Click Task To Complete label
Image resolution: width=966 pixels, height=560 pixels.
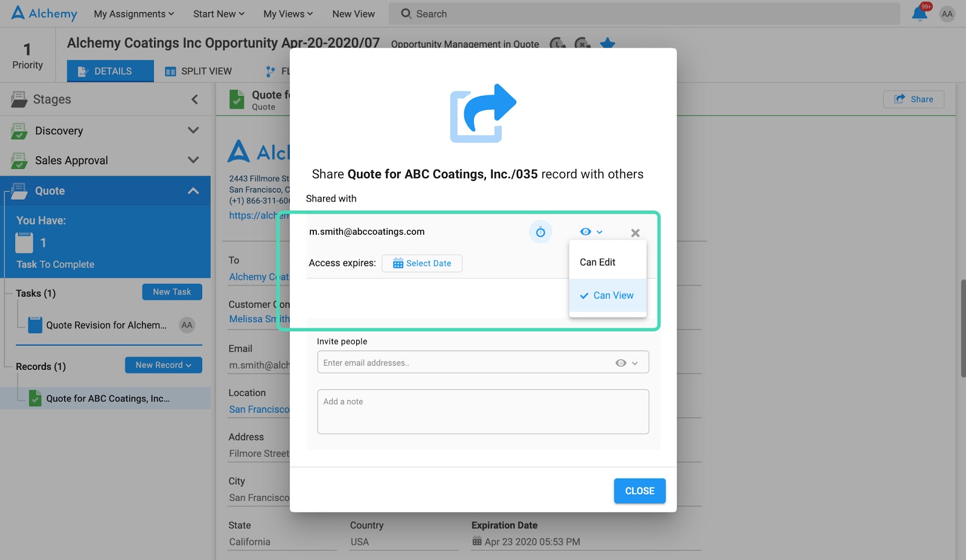[56, 264]
